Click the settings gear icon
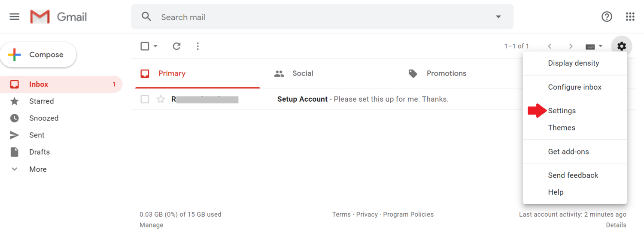The height and width of the screenshot is (236, 644). click(x=622, y=46)
